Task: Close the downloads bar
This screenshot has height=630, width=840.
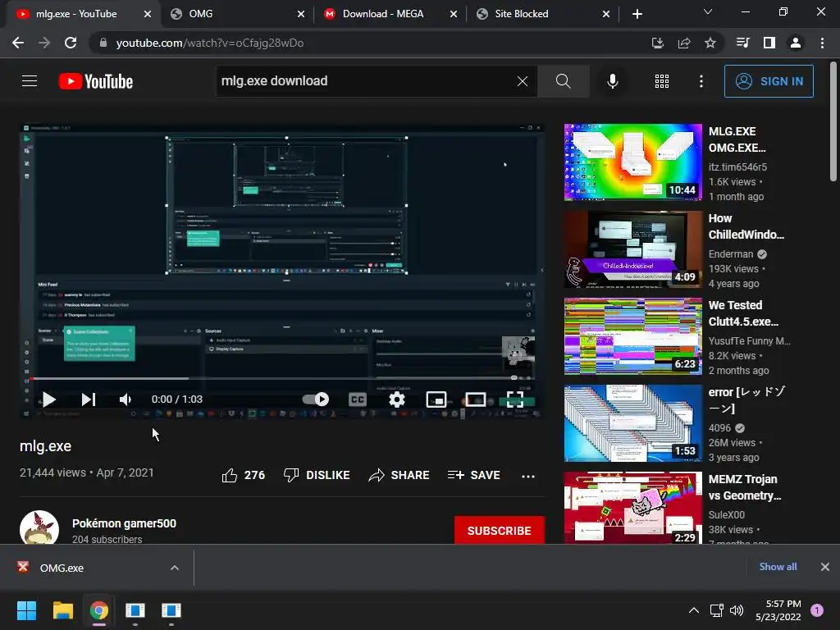Action: pyautogui.click(x=825, y=567)
